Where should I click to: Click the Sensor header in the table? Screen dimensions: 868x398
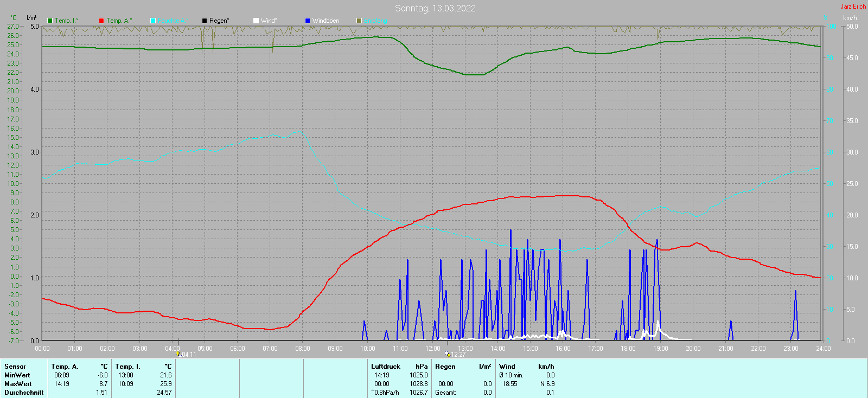(15, 367)
